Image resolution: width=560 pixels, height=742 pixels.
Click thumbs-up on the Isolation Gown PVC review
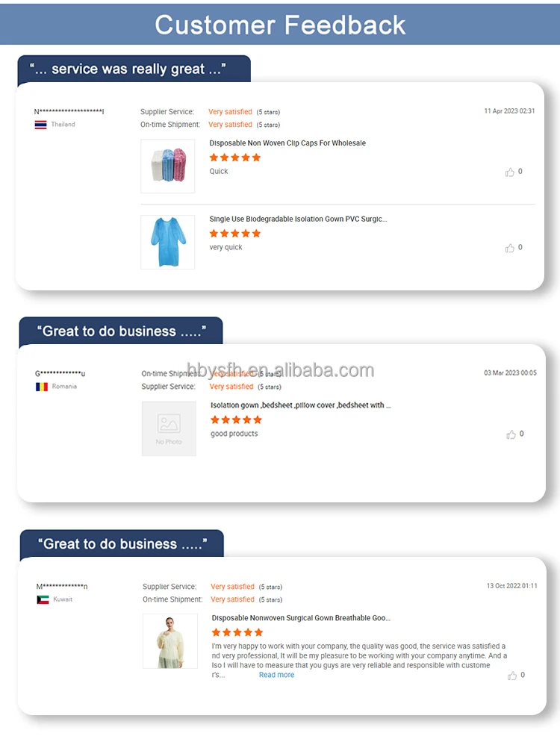click(x=510, y=248)
